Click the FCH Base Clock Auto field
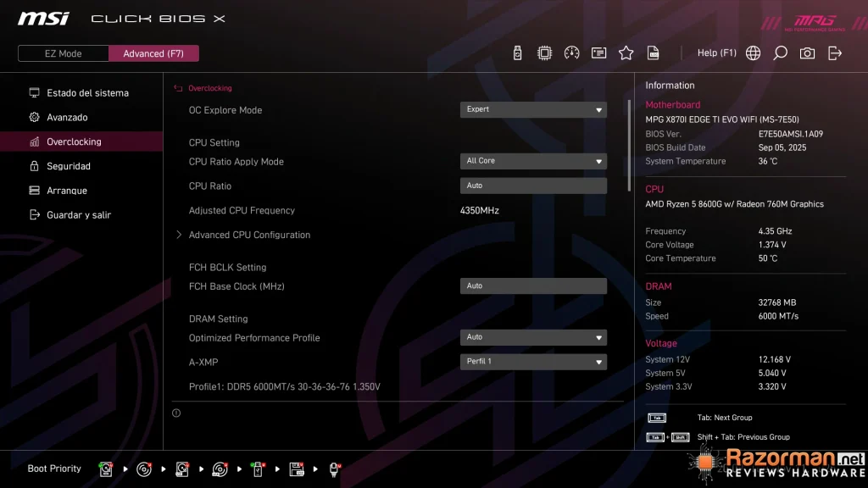This screenshot has height=488, width=868. pyautogui.click(x=533, y=286)
